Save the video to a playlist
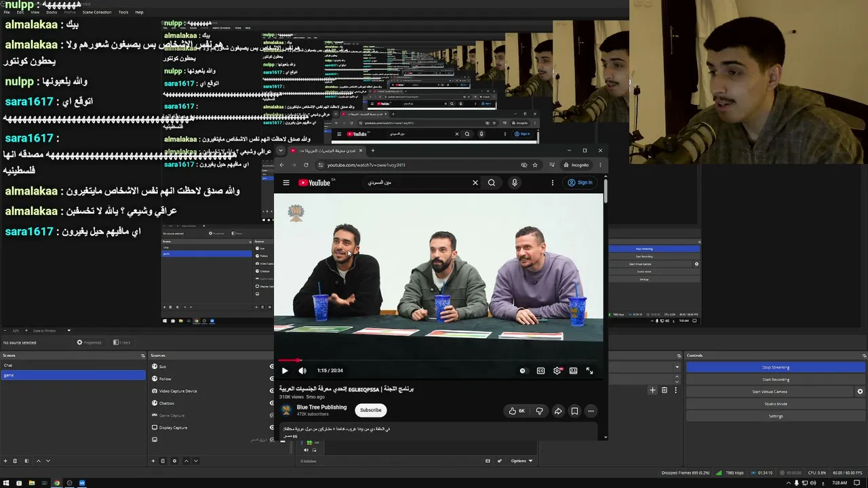The image size is (868, 488). coord(574,411)
